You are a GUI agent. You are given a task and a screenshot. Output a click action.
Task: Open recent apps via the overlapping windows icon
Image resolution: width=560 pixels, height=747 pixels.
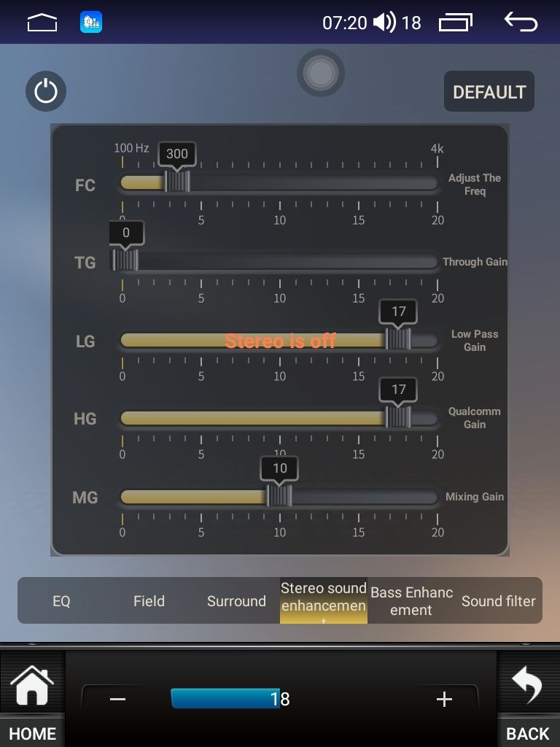pos(455,23)
